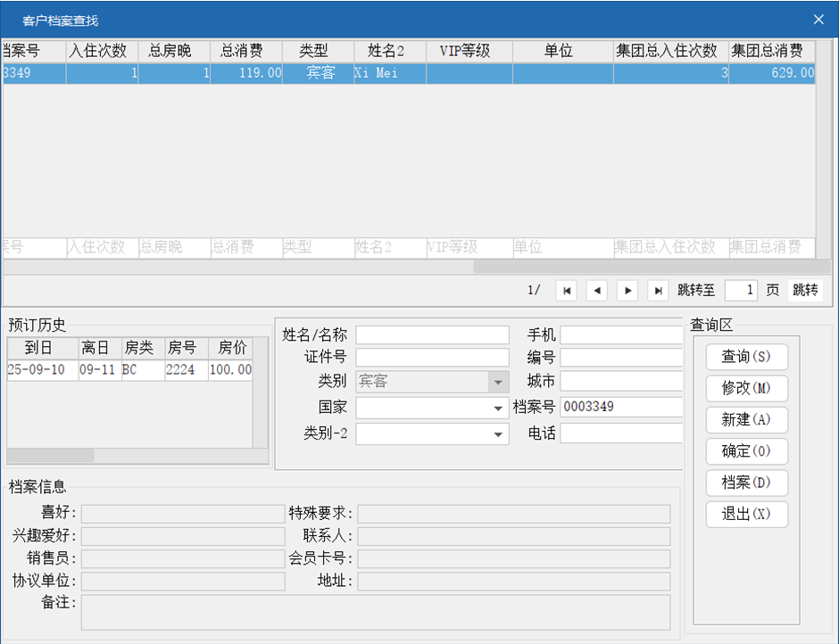Go to the next results page

coord(627,291)
